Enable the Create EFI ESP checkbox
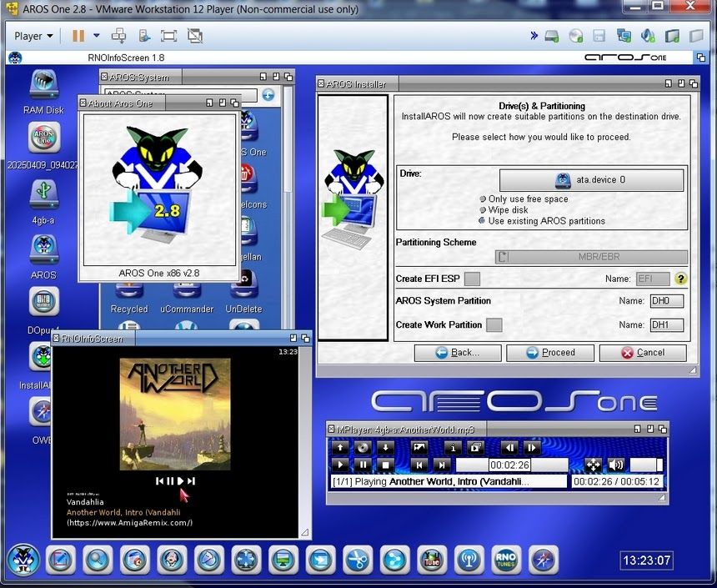 pos(472,279)
